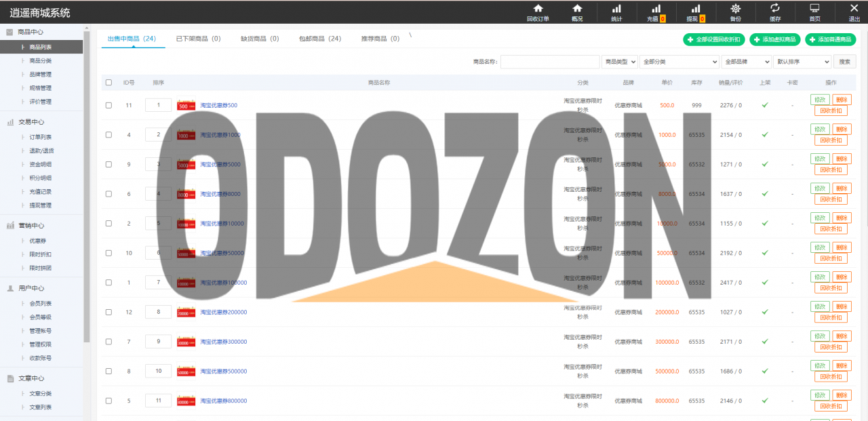Click the 搜索 search button
Viewport: 868px width, 421px height.
click(x=844, y=62)
